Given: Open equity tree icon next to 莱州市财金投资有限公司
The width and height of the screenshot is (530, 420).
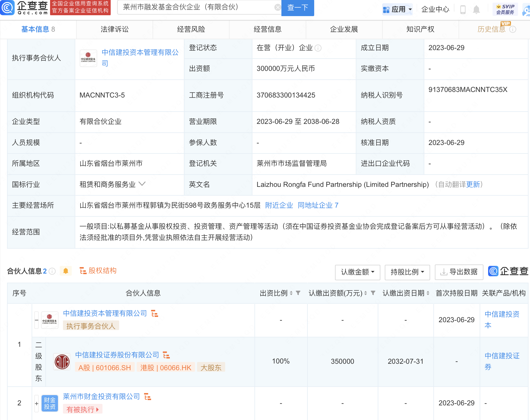Looking at the screenshot, I should [148, 397].
